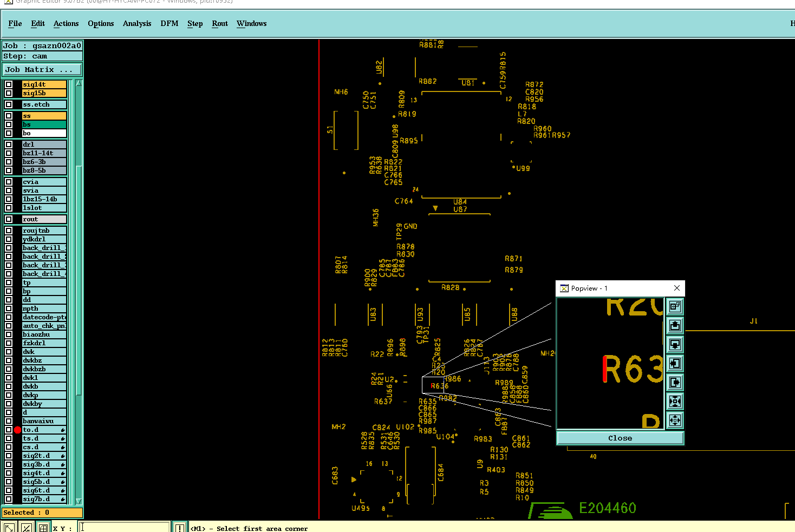Select the back_drill_1 layer name
The height and width of the screenshot is (532, 795).
pos(44,248)
